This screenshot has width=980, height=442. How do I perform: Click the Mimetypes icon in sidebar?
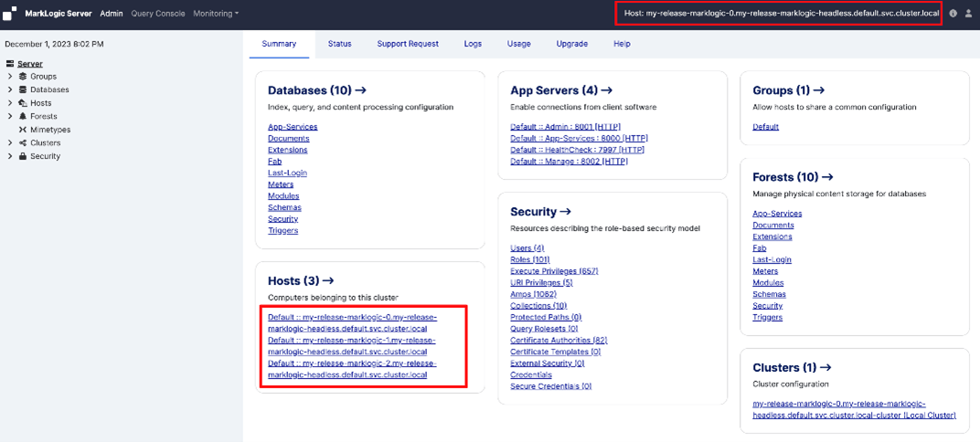pyautogui.click(x=23, y=130)
